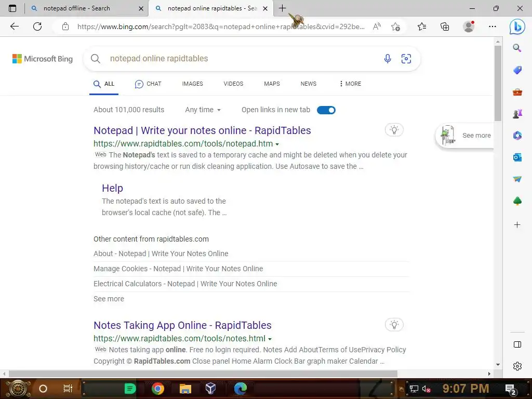Open Settings and more ellipsis menu

point(493,26)
